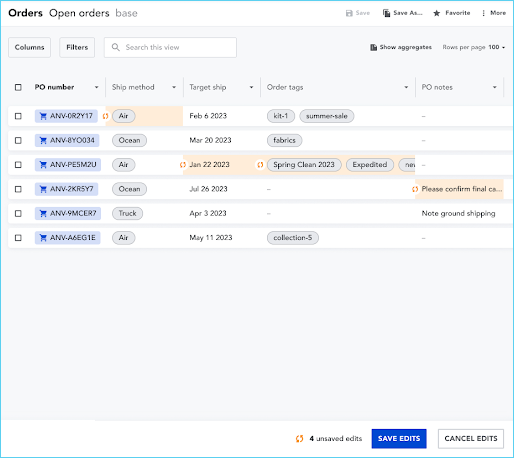Open the Columns menu

click(x=29, y=47)
